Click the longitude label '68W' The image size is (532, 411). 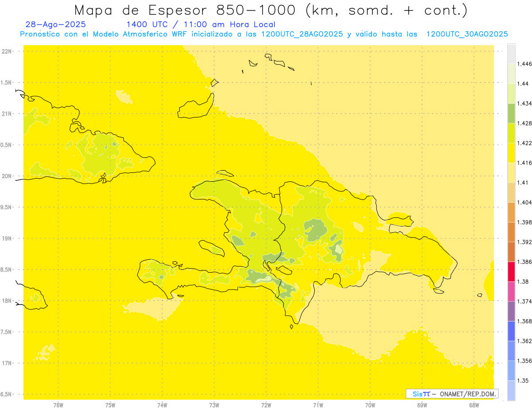474,405
